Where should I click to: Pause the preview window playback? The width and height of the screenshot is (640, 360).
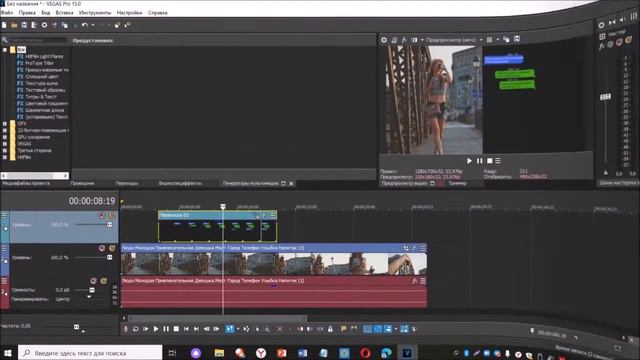480,161
